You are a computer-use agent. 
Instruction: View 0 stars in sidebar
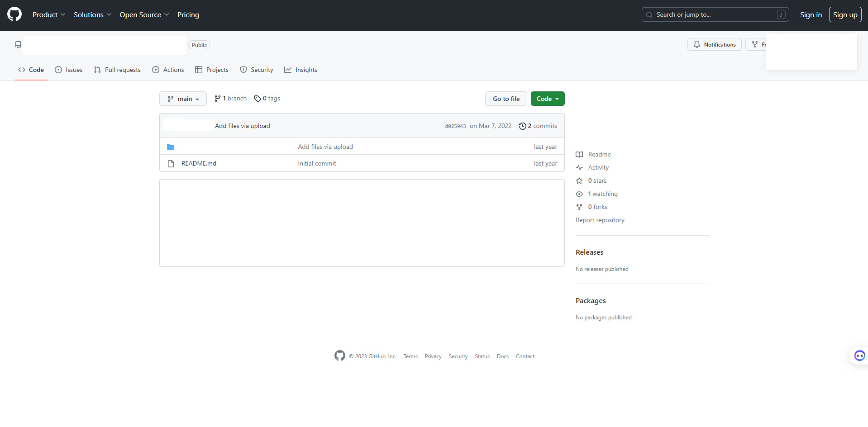[591, 180]
